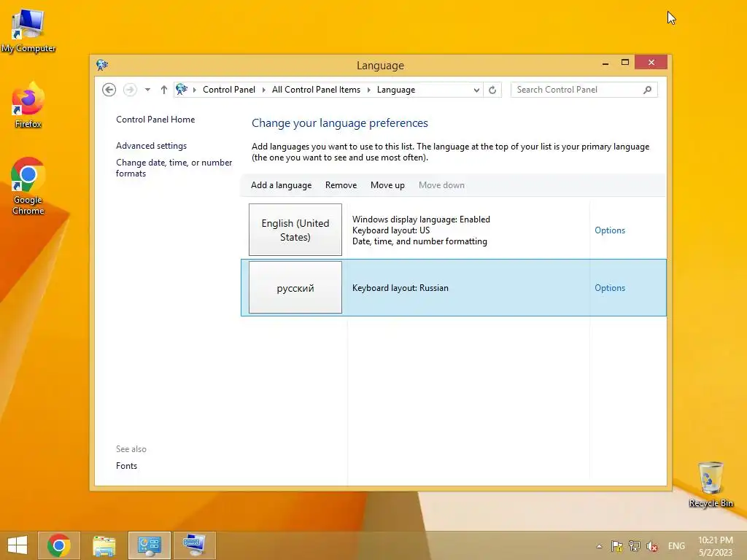Click the Language breadcrumb

pos(396,90)
